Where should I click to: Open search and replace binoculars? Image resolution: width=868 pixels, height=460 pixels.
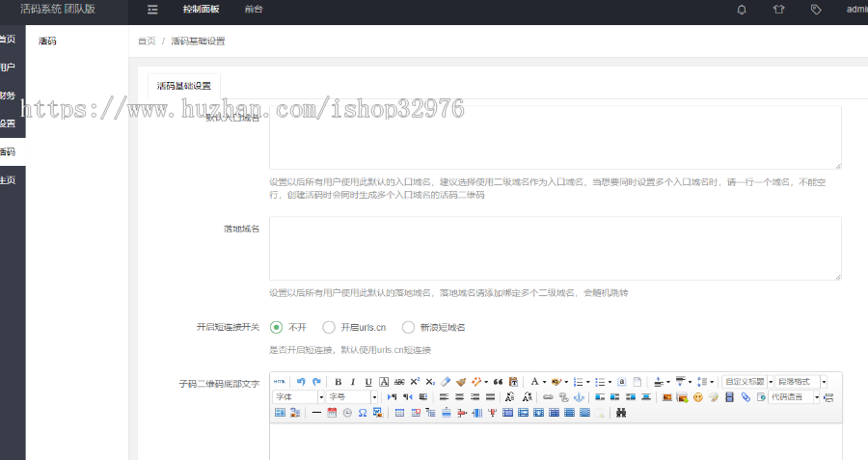click(x=621, y=413)
